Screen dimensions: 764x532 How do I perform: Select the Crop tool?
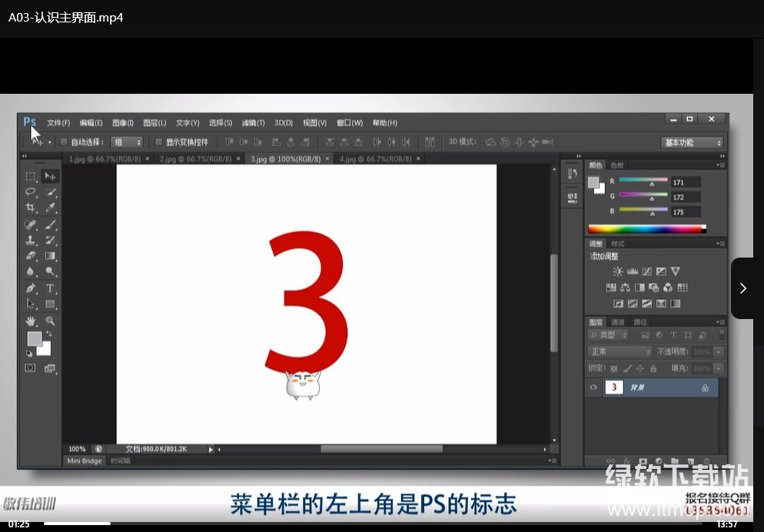pyautogui.click(x=31, y=208)
